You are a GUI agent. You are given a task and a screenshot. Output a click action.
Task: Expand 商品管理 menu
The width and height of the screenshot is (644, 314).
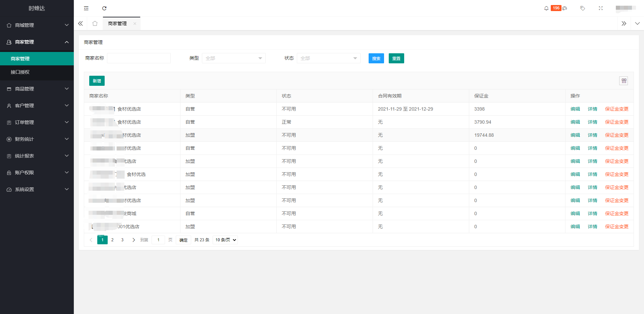(67, 89)
